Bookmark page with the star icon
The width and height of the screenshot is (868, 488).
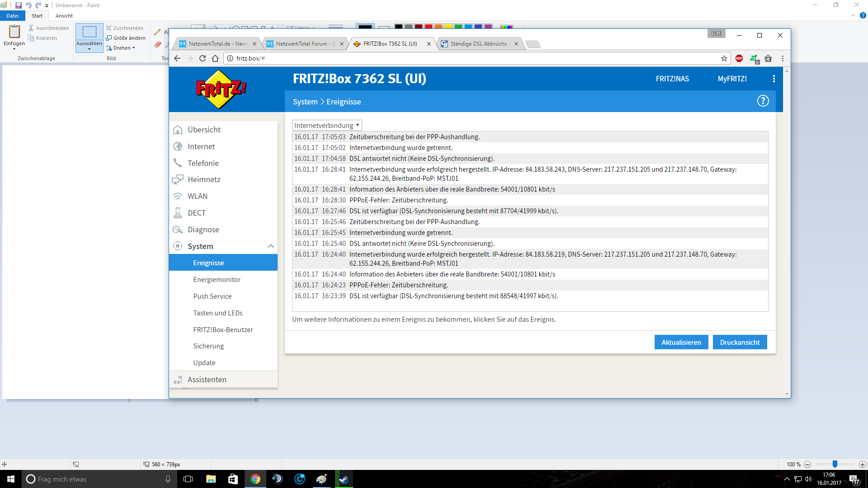coord(724,58)
